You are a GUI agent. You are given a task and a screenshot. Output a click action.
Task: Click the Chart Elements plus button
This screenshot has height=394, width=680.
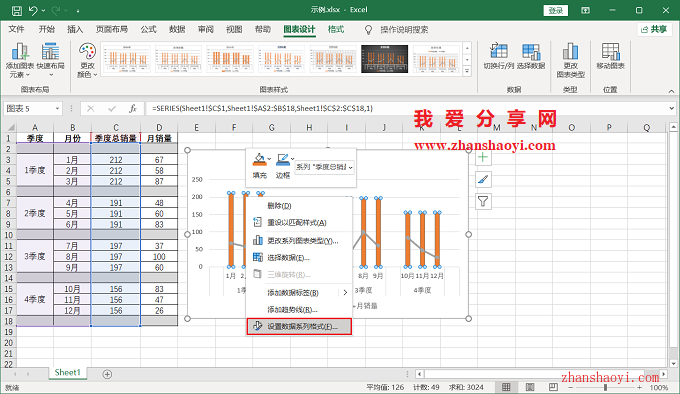[x=483, y=157]
